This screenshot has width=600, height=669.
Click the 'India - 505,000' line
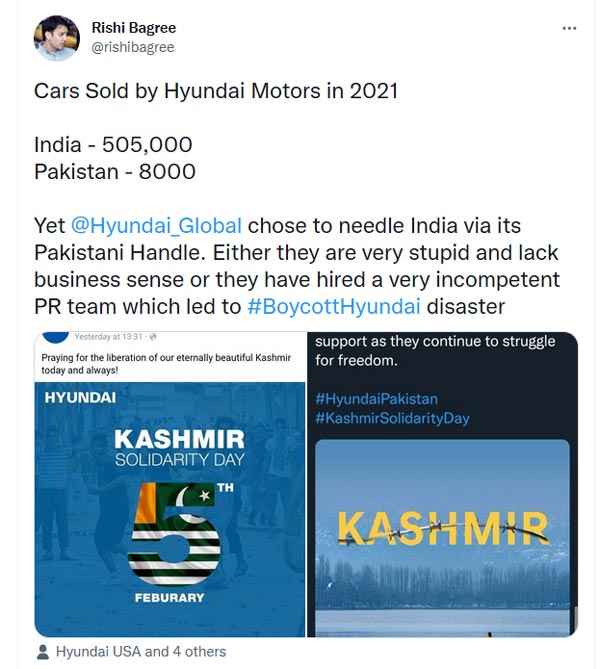point(113,145)
